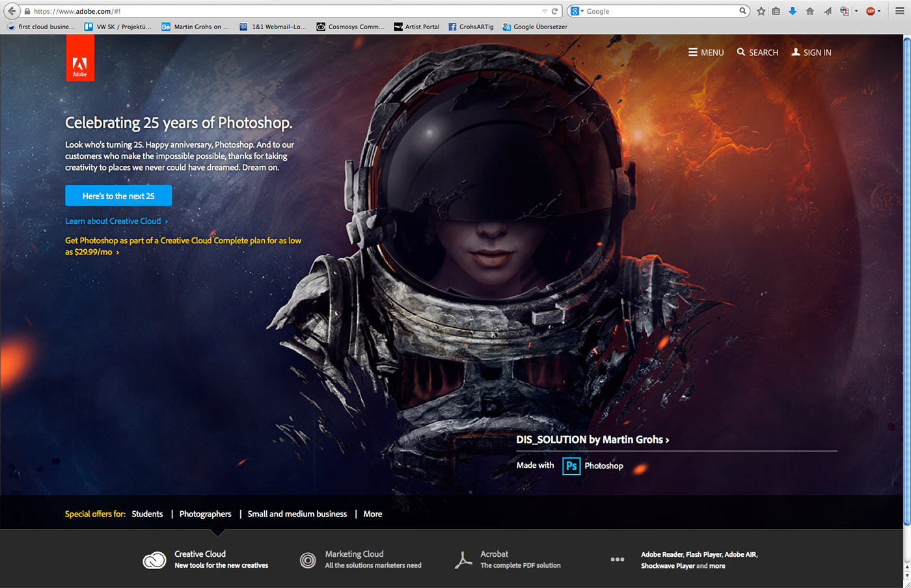
Task: Open the Firefox hamburger menu
Action: coord(900,11)
